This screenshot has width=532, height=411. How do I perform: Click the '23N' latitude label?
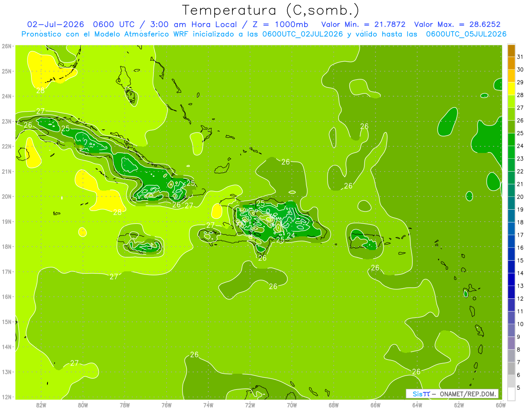[x=7, y=121]
